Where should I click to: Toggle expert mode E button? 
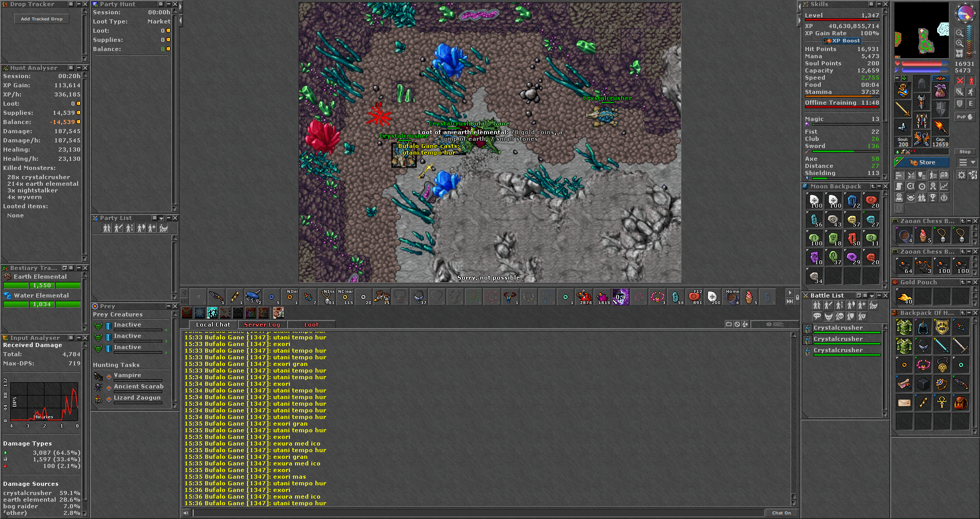tap(971, 103)
